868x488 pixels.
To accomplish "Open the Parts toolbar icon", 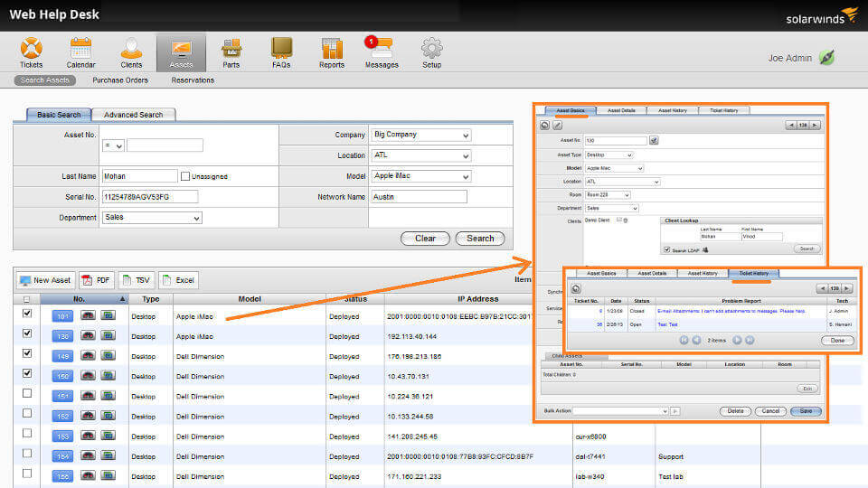I will click(231, 49).
